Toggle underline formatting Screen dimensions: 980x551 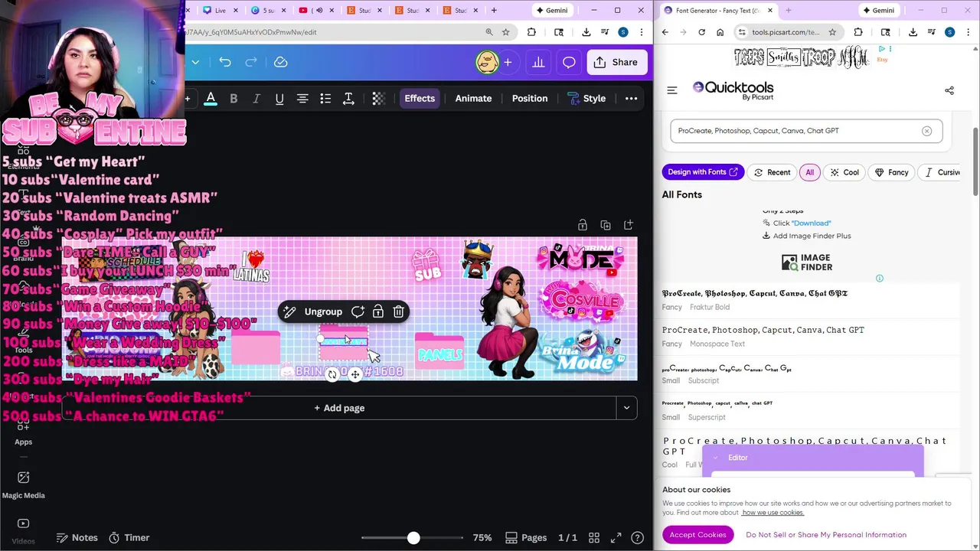point(279,98)
